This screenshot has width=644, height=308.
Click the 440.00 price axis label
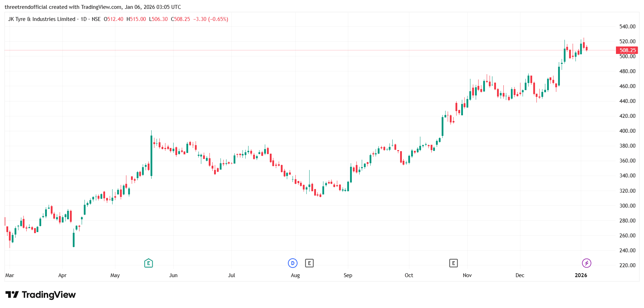(627, 101)
